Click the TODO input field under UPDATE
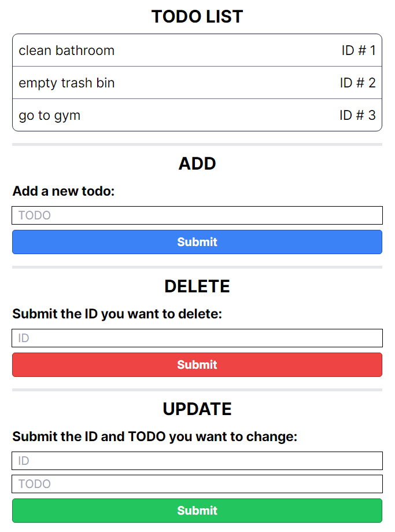 pos(197,483)
